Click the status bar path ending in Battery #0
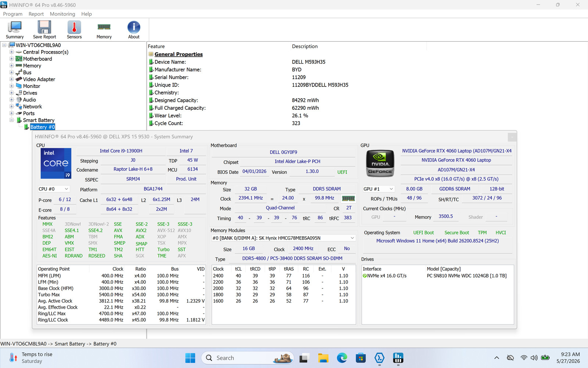The image size is (588, 368). (x=58, y=344)
